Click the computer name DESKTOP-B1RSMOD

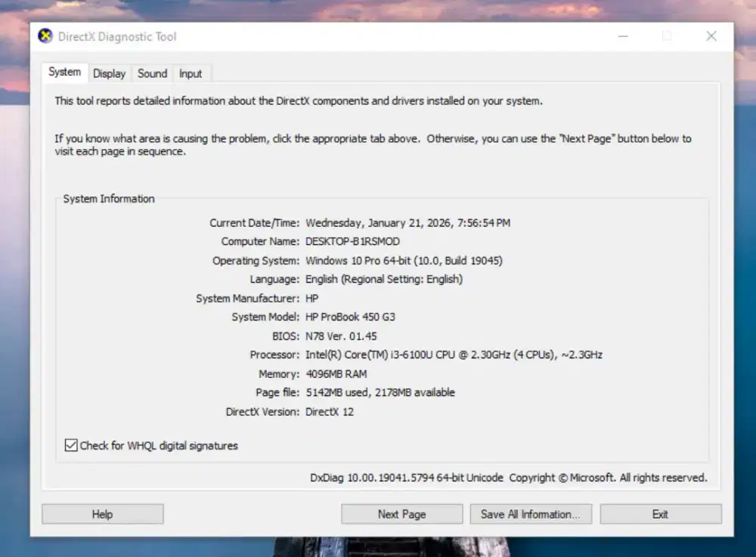(352, 242)
